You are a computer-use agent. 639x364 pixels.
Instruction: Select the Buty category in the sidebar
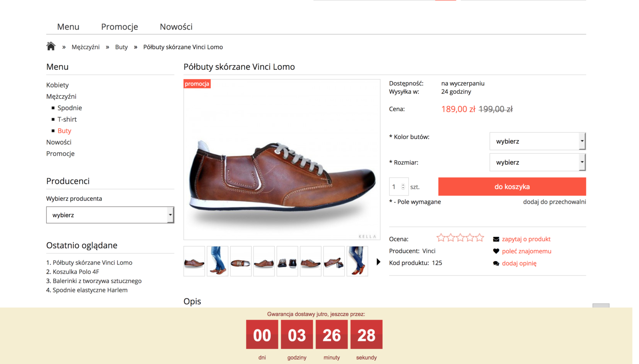pos(64,131)
